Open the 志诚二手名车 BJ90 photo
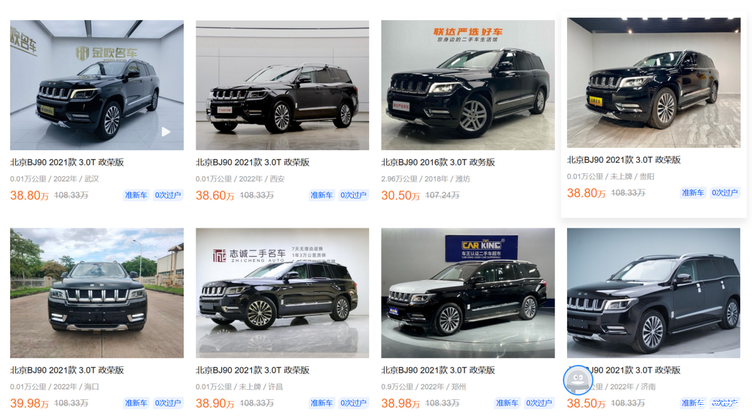The height and width of the screenshot is (420, 752). pyautogui.click(x=282, y=293)
